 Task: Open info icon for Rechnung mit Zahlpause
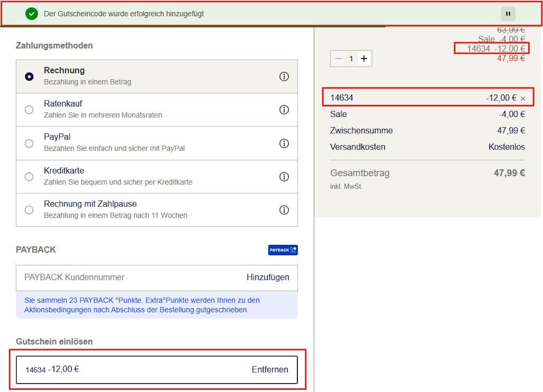[x=284, y=210]
